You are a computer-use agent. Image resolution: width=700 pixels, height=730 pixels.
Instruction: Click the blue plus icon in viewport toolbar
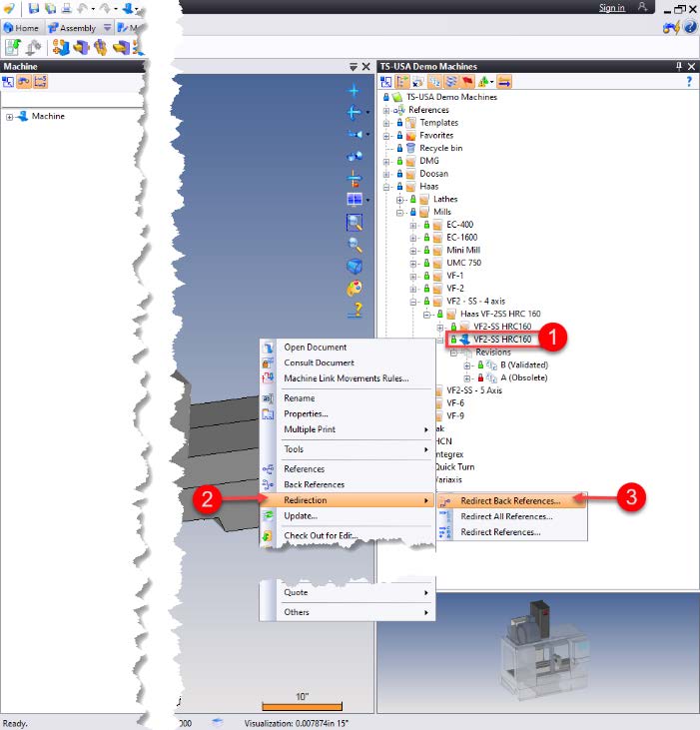click(353, 90)
